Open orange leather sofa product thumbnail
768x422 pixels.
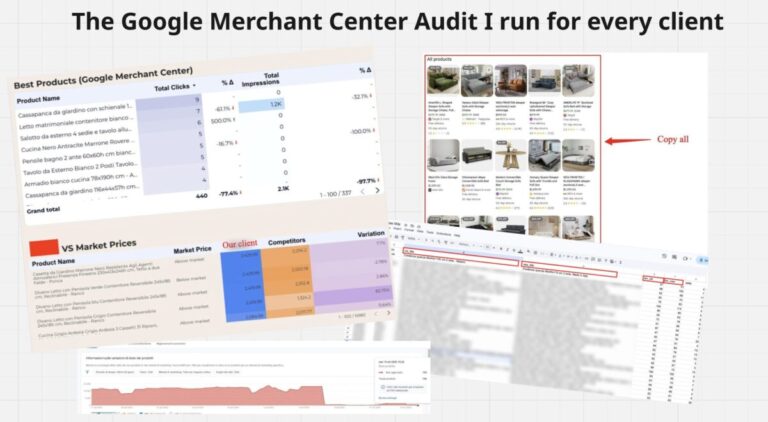pos(510,80)
